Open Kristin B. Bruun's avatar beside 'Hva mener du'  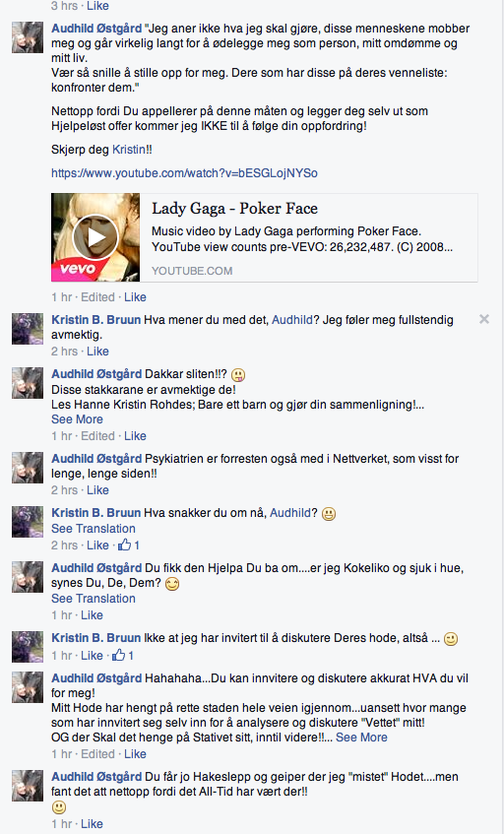[x=28, y=329]
